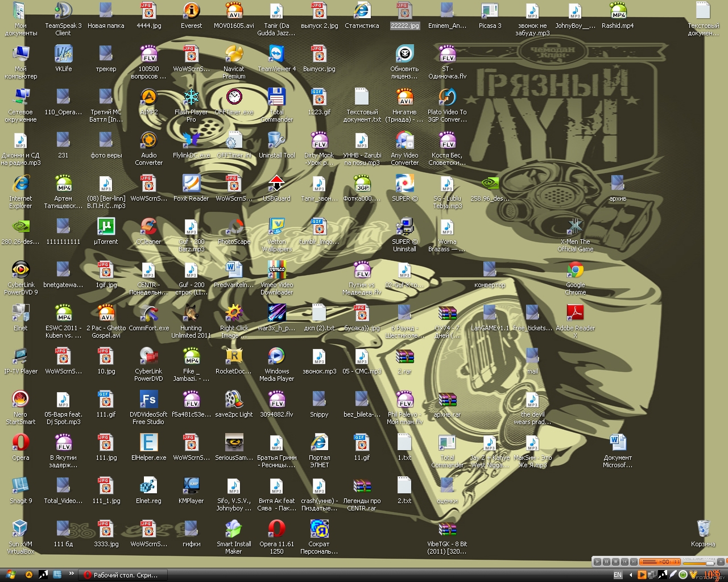Open Adobe Reader X shortcut

click(575, 321)
